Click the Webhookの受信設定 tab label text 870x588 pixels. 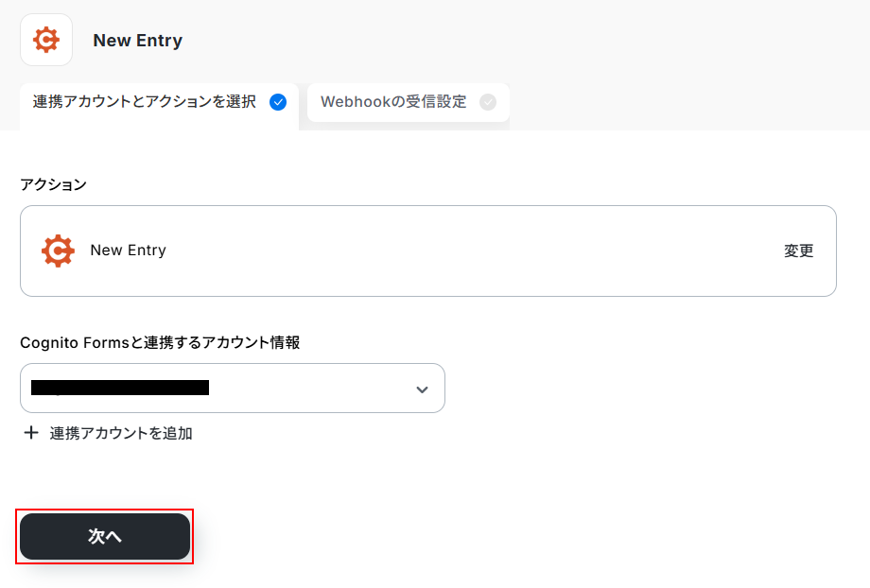coord(393,102)
